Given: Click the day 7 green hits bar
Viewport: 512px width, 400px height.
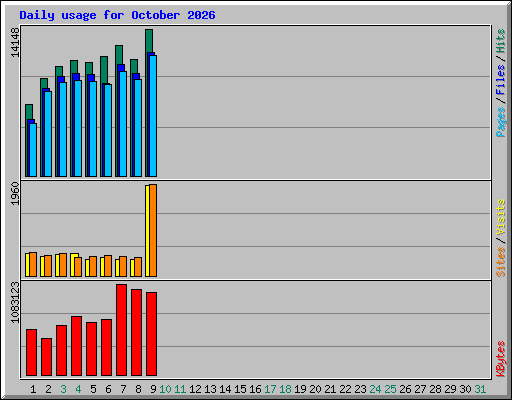Looking at the screenshot, I should (x=119, y=55).
